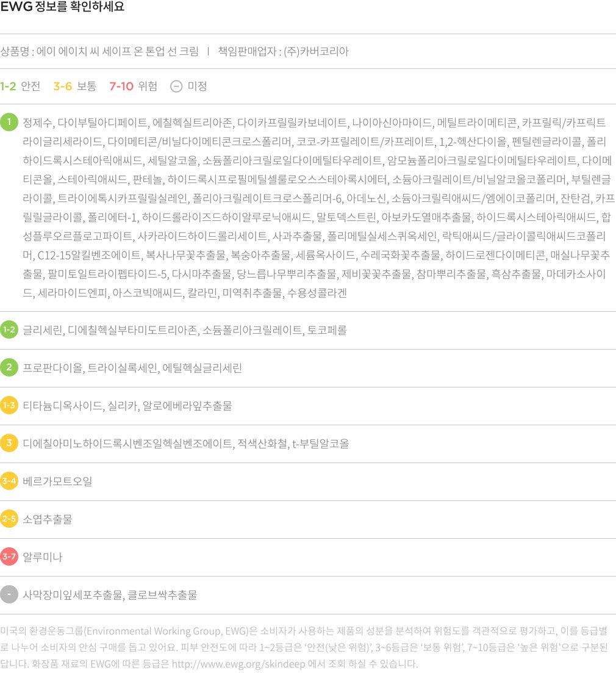Click the 1-2 안전 legend label

pyautogui.click(x=20, y=87)
